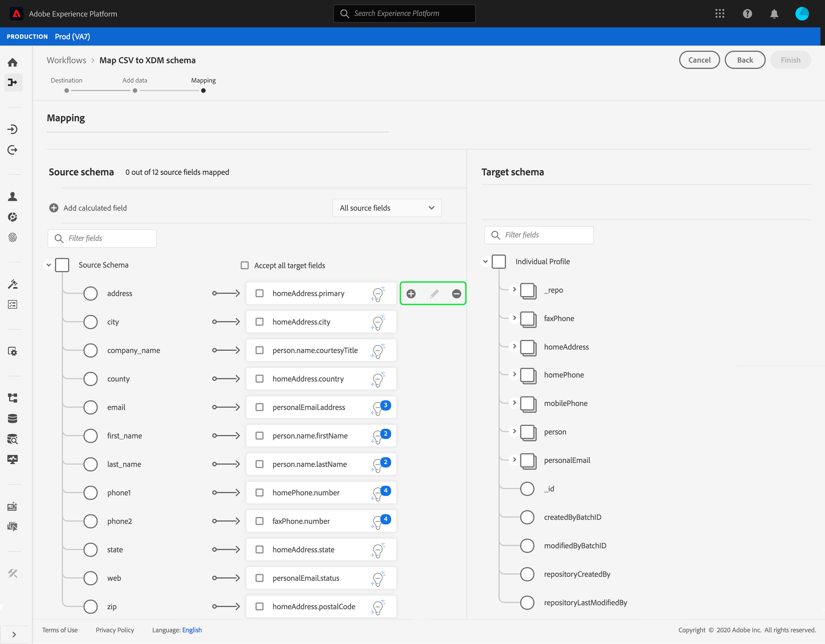Open the notifications bell icon
This screenshot has height=644, width=825.
coord(774,14)
